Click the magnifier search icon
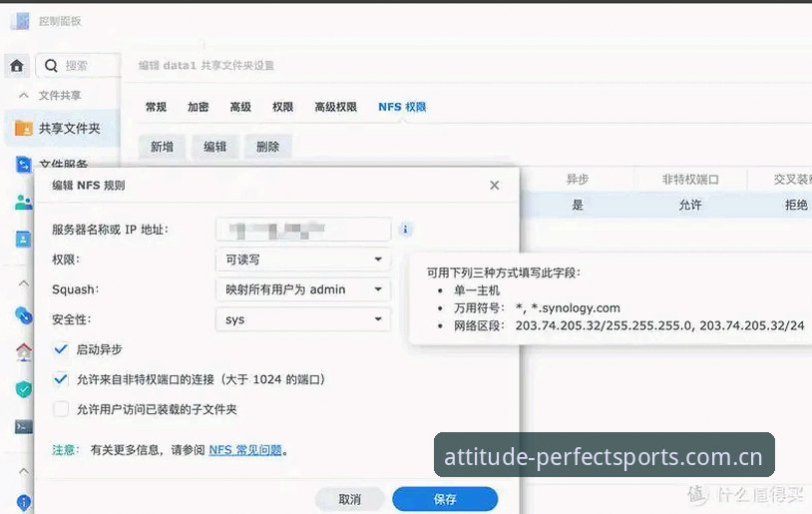The width and height of the screenshot is (812, 514). [x=51, y=66]
